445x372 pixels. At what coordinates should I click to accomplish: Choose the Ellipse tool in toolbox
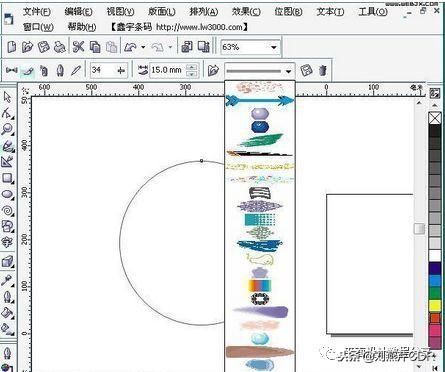tap(7, 194)
